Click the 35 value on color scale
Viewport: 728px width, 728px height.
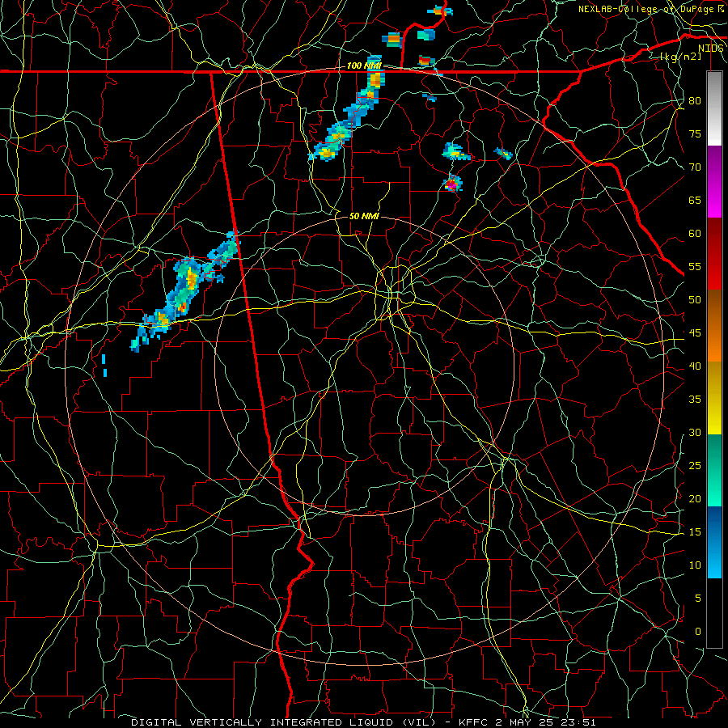coord(695,400)
